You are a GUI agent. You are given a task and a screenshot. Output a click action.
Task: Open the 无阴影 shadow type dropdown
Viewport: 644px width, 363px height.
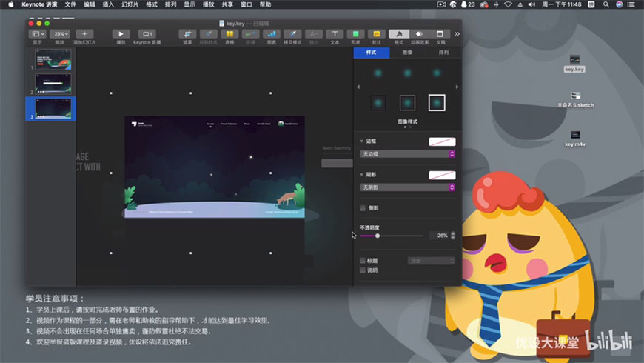407,187
